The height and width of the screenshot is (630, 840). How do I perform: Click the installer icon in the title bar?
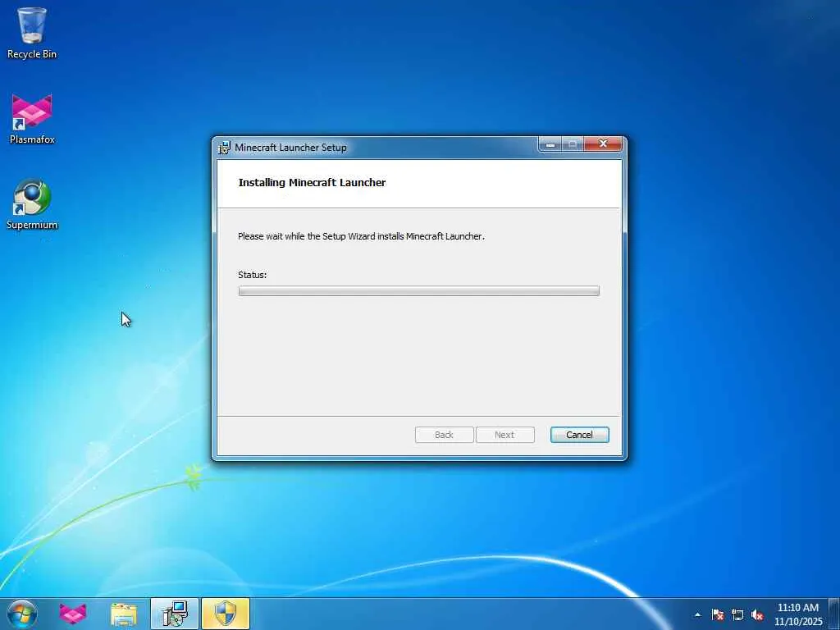(x=225, y=148)
